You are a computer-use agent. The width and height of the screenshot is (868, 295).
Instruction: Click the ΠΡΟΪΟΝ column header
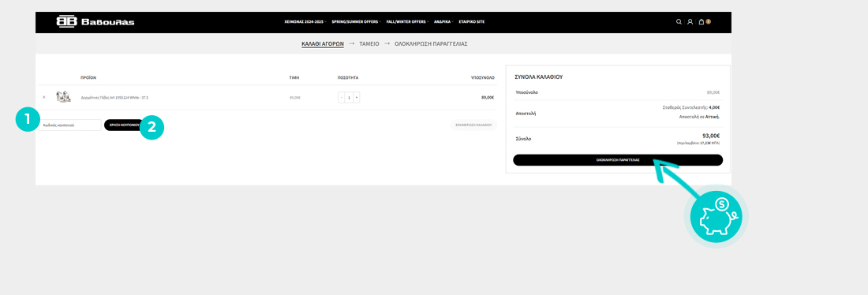coord(88,78)
